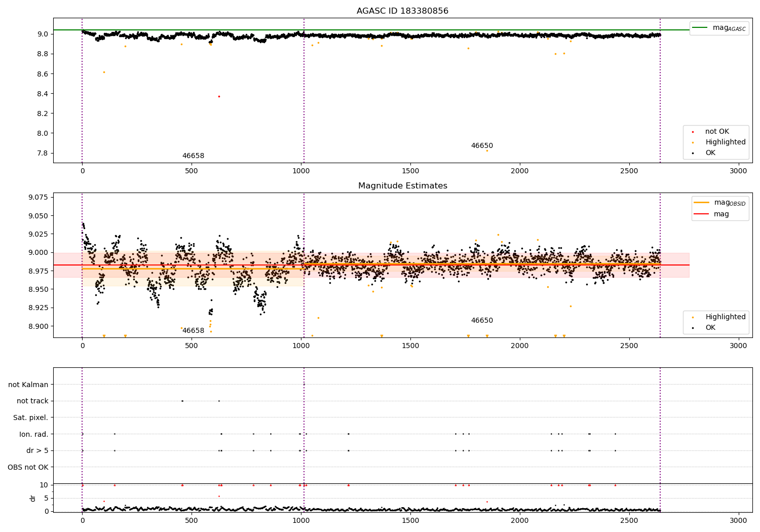
Task: Click the red not-OK data point near 8.37 magnitude
Action: tap(219, 96)
